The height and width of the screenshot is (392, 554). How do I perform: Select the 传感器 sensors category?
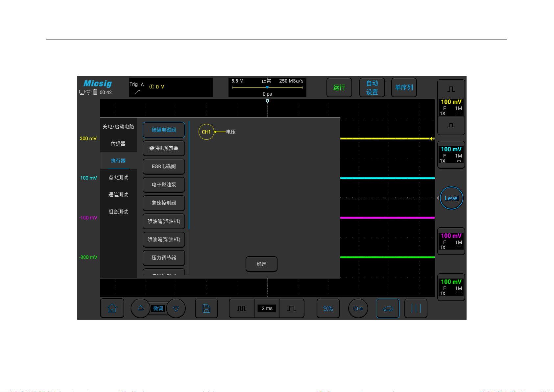[x=118, y=144]
